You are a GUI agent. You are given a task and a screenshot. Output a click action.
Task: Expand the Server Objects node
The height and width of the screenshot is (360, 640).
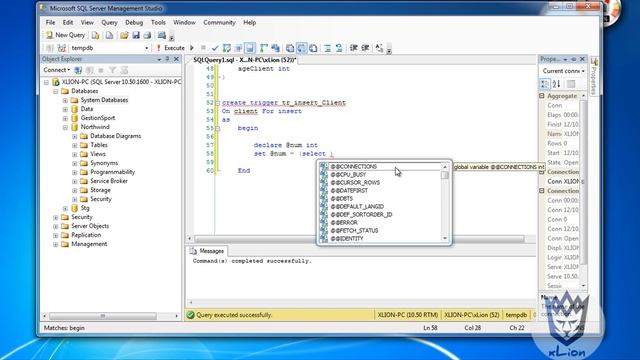click(56, 226)
